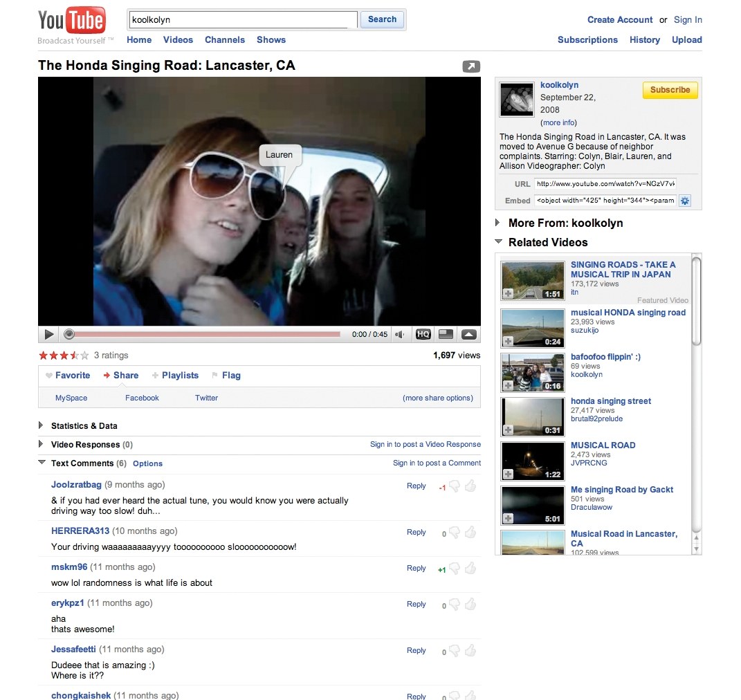741x700 pixels.
Task: Collapse Text Comments section
Action: 42,463
